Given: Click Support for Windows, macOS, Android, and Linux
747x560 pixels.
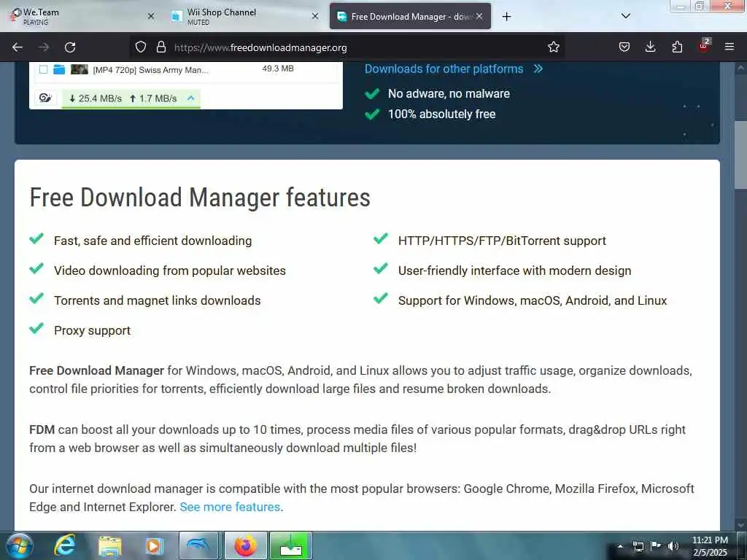Looking at the screenshot, I should click(533, 300).
